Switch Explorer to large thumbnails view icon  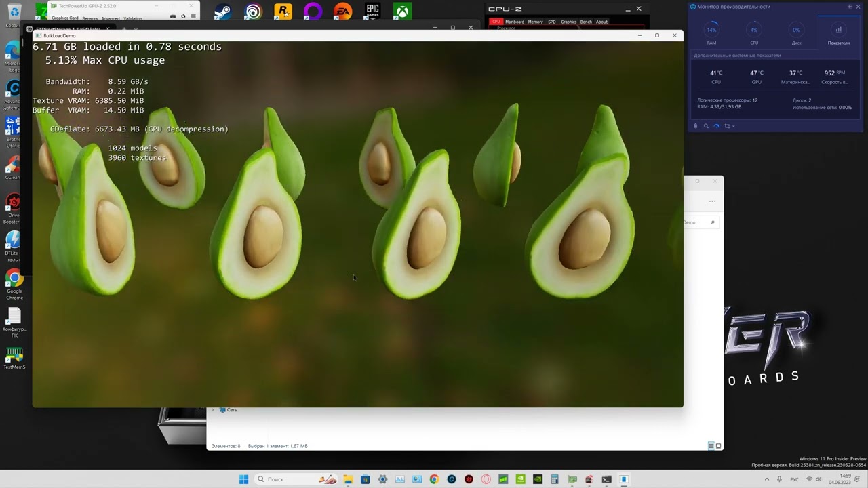pyautogui.click(x=719, y=446)
